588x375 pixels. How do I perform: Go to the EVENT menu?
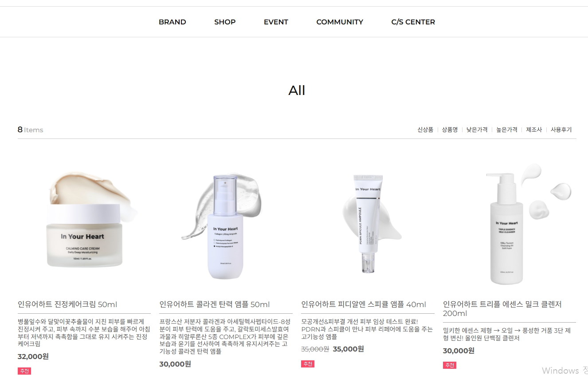pyautogui.click(x=276, y=22)
